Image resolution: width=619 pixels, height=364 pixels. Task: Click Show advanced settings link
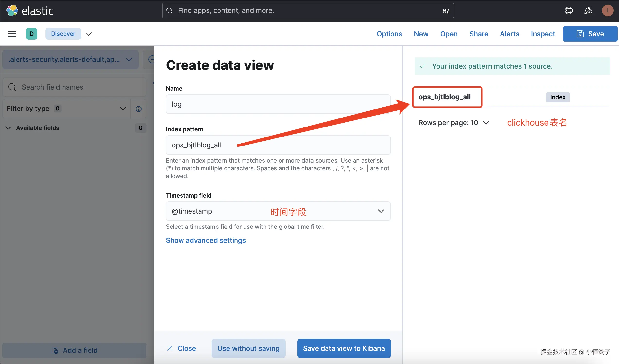click(206, 240)
